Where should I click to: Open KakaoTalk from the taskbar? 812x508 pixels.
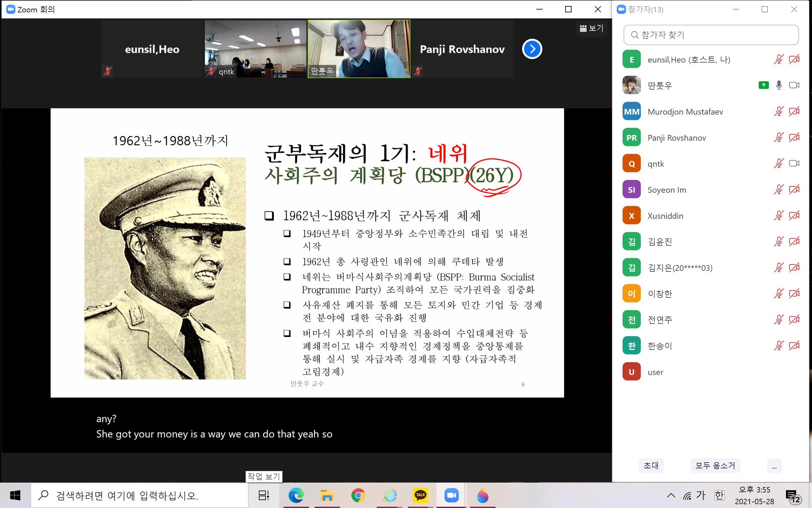[x=420, y=495]
